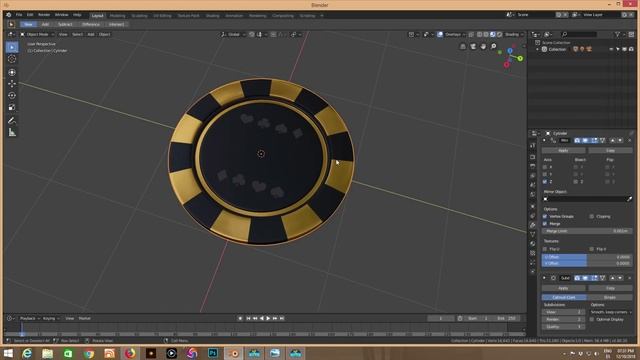Move Subdivision modifier up in stack

pos(612,278)
